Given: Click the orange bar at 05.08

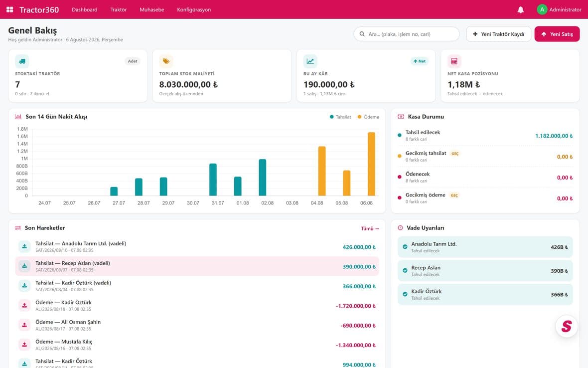Looking at the screenshot, I should pos(346,183).
